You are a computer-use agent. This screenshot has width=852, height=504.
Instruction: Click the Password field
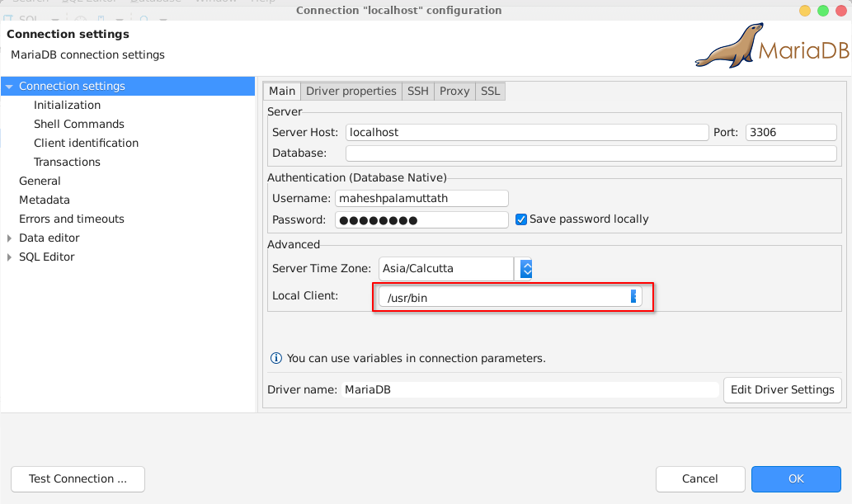pyautogui.click(x=421, y=220)
